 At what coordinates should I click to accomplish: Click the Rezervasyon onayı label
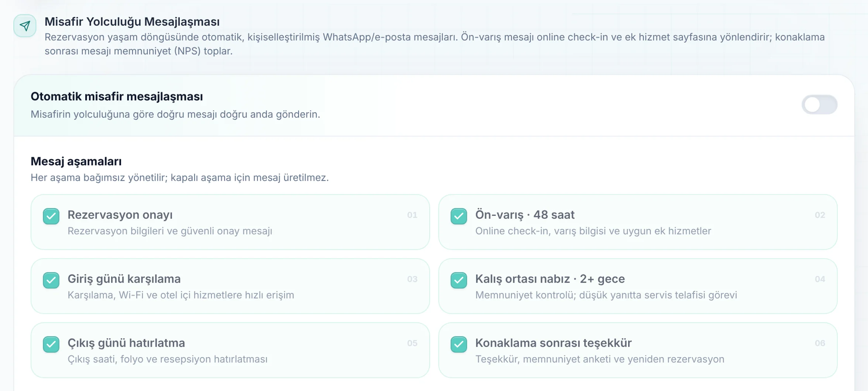(120, 215)
